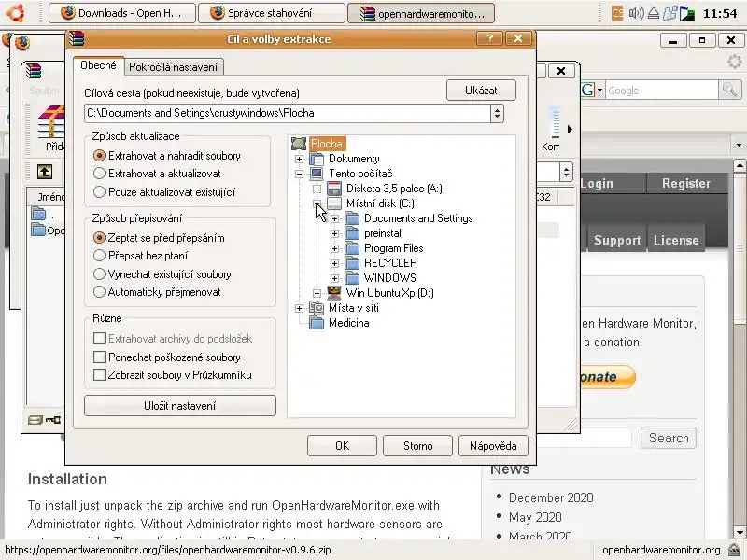747x560 pixels.
Task: Click the Program Files folder icon
Action: coord(352,248)
